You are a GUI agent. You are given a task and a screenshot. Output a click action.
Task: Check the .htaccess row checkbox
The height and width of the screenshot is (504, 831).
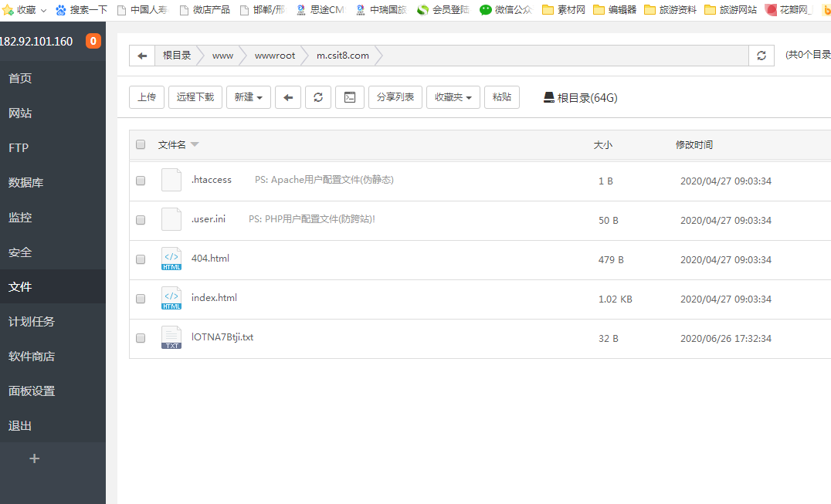[141, 181]
